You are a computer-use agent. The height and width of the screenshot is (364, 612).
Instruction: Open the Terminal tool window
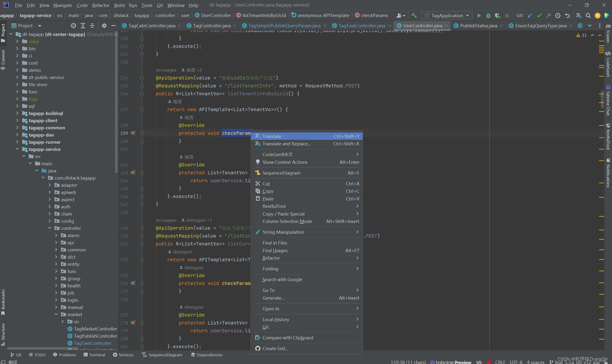(94, 355)
